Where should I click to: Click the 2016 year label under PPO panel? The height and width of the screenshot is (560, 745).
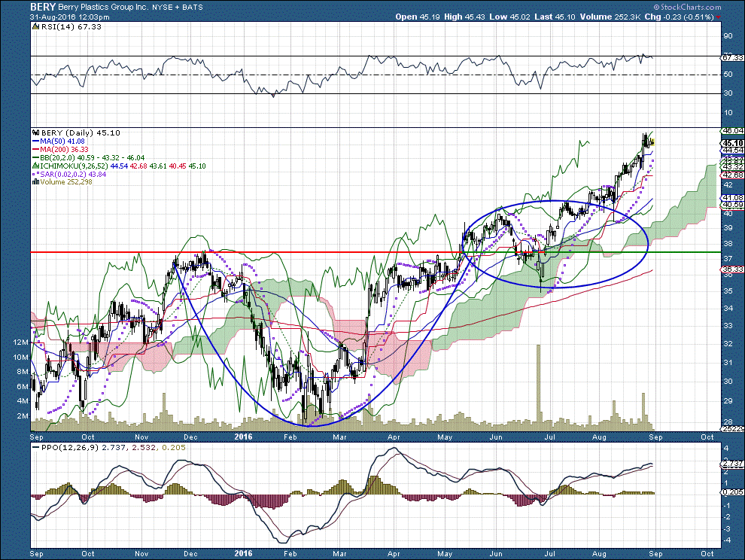243,553
